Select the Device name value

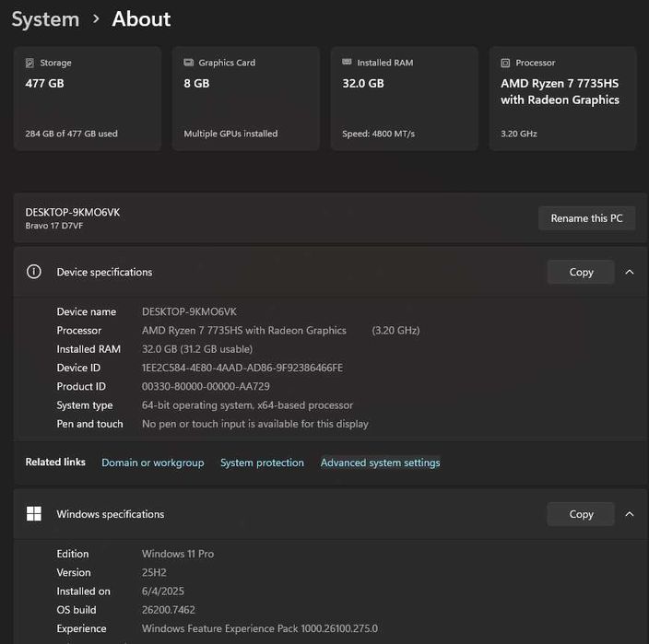pos(189,311)
